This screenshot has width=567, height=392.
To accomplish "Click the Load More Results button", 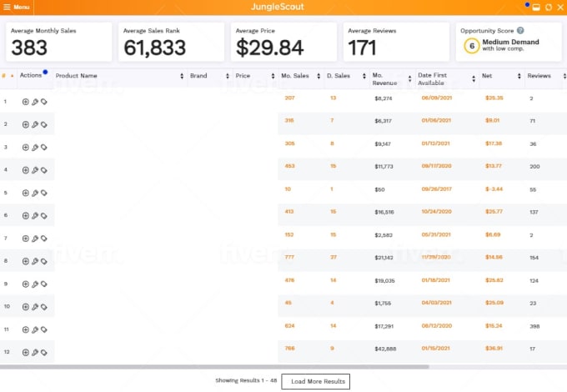I will 315,381.
